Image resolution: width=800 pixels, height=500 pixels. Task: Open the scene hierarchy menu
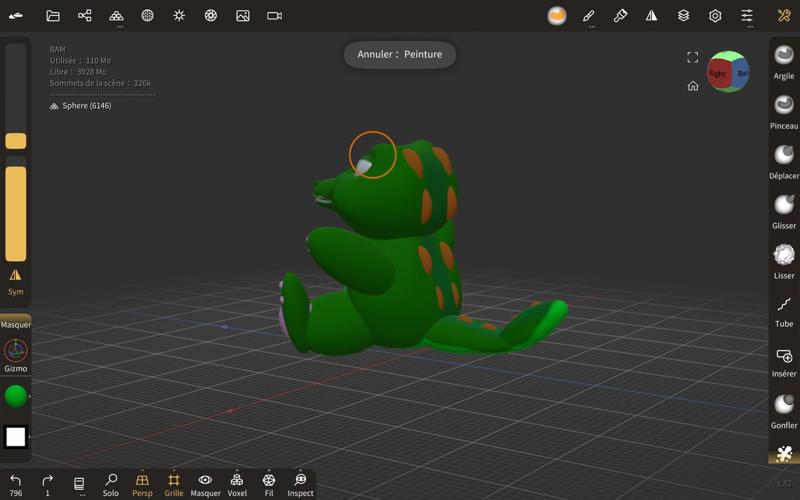click(x=85, y=16)
